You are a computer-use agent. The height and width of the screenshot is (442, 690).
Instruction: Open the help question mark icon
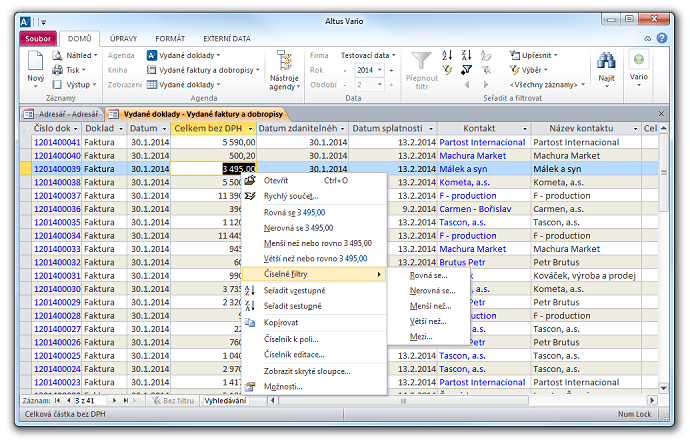point(662,38)
